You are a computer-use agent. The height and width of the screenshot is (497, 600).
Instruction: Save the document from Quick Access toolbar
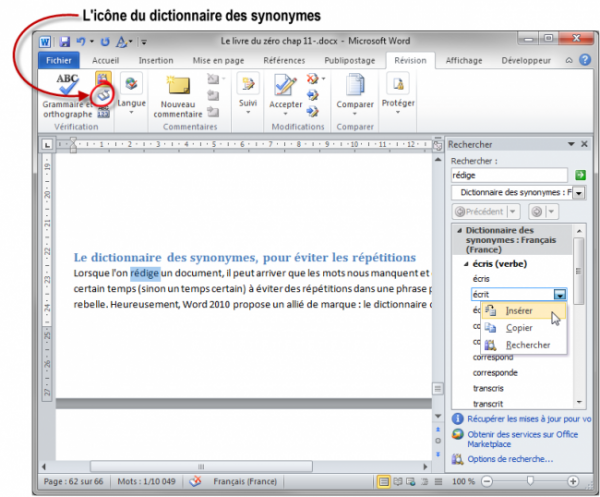coord(65,42)
